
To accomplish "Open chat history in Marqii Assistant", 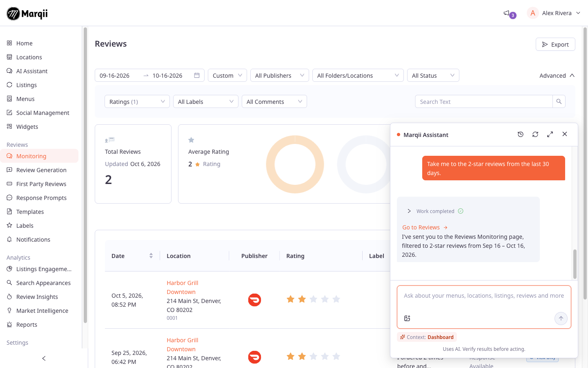I will pos(521,134).
